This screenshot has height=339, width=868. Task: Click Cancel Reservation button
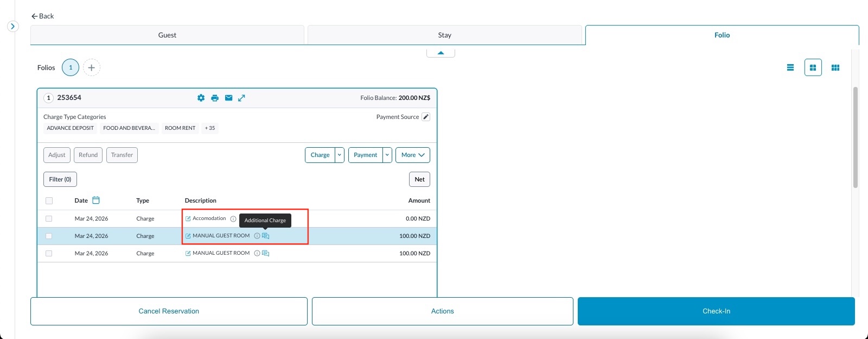click(x=169, y=311)
